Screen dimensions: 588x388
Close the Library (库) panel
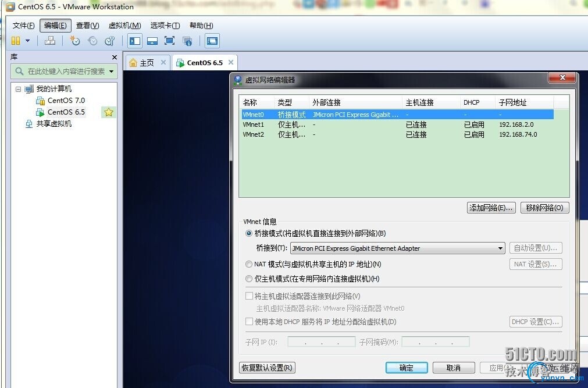[115, 57]
